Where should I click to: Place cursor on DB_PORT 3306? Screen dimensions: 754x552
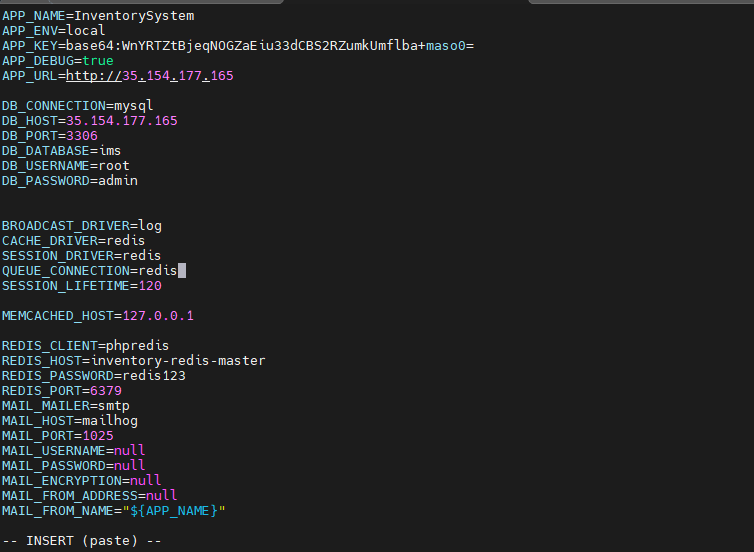coord(82,136)
